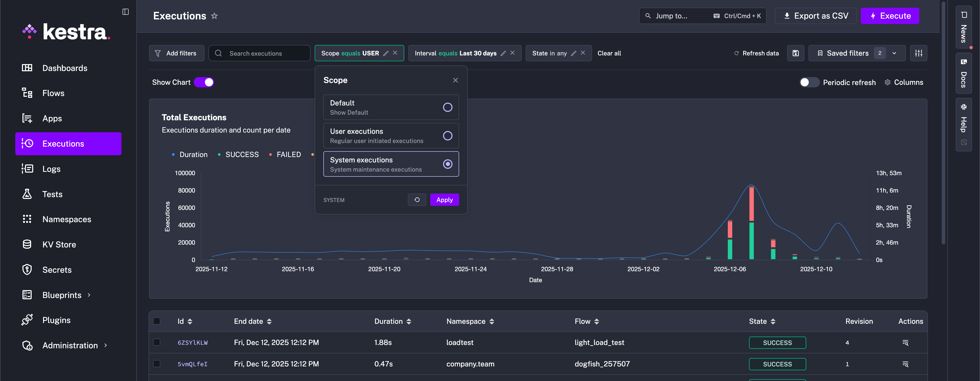Open actions icon for light_load_test row
Viewport: 980px width, 381px height.
(905, 342)
